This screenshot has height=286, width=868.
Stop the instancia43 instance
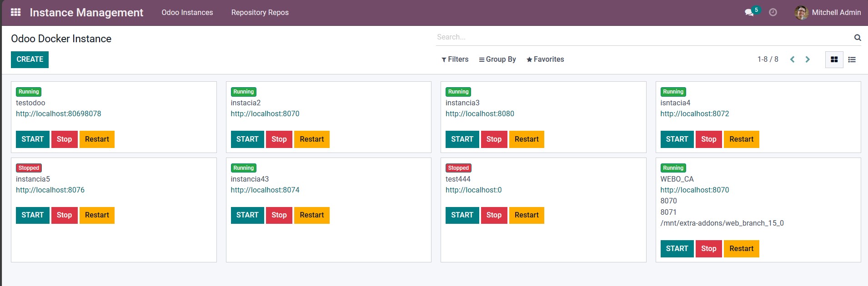pyautogui.click(x=279, y=215)
